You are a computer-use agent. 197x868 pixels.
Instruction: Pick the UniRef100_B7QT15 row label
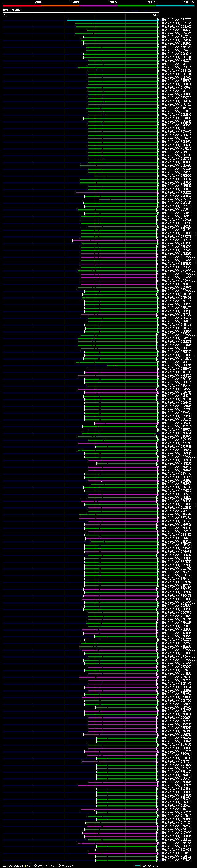pos(177,104)
